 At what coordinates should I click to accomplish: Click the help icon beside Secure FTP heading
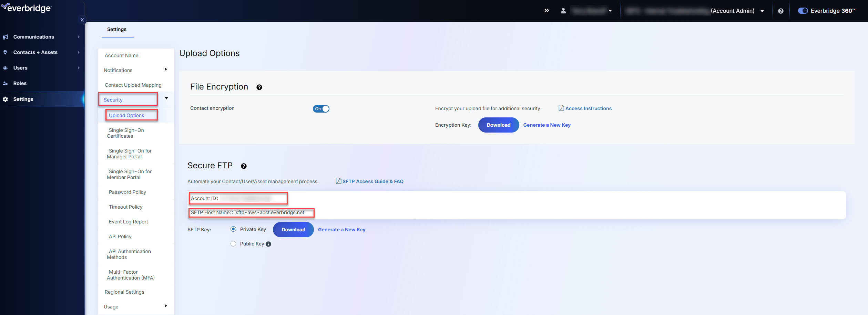pos(244,166)
